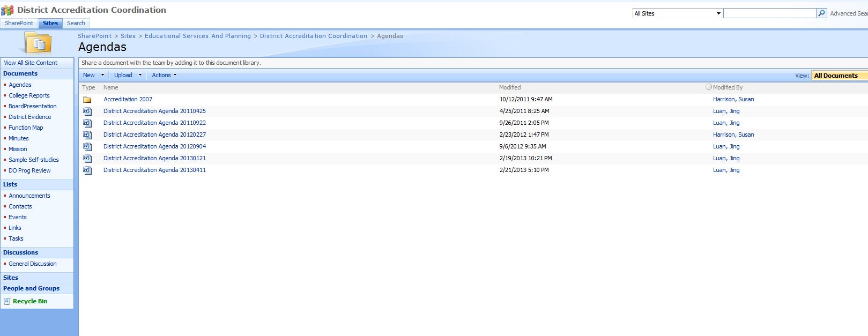The width and height of the screenshot is (868, 336).
Task: Sort by the Modified column header
Action: [x=509, y=87]
